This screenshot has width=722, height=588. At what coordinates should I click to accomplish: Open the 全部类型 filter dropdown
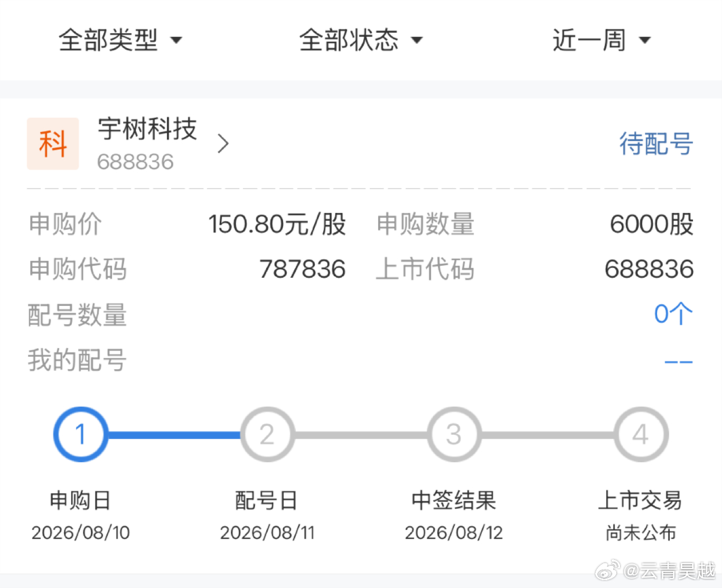point(120,40)
